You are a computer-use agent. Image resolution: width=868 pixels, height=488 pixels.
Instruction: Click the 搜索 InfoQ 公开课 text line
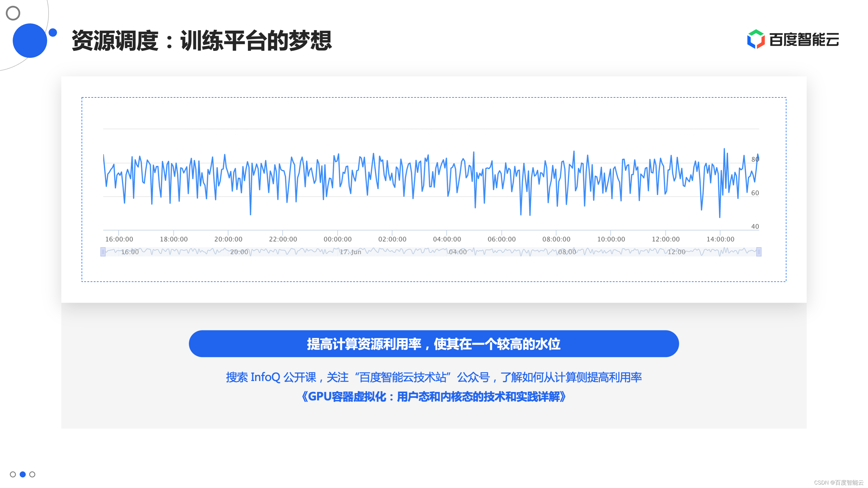coord(433,377)
